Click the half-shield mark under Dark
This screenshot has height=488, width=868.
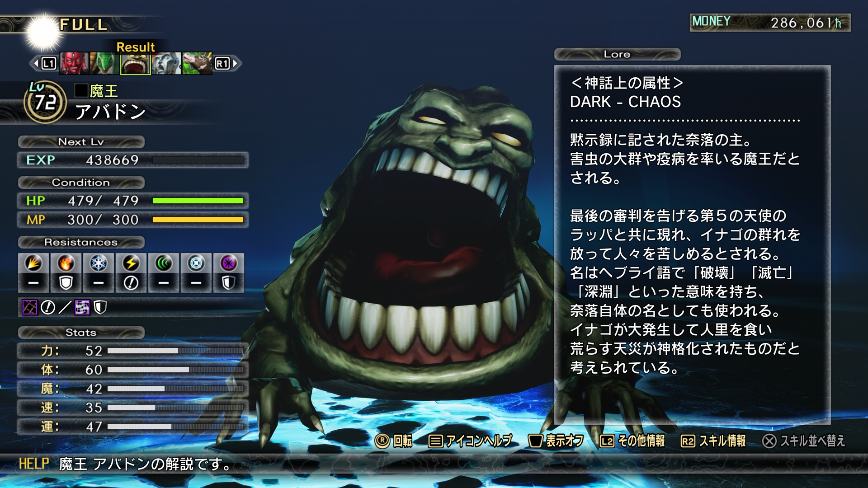click(x=229, y=283)
